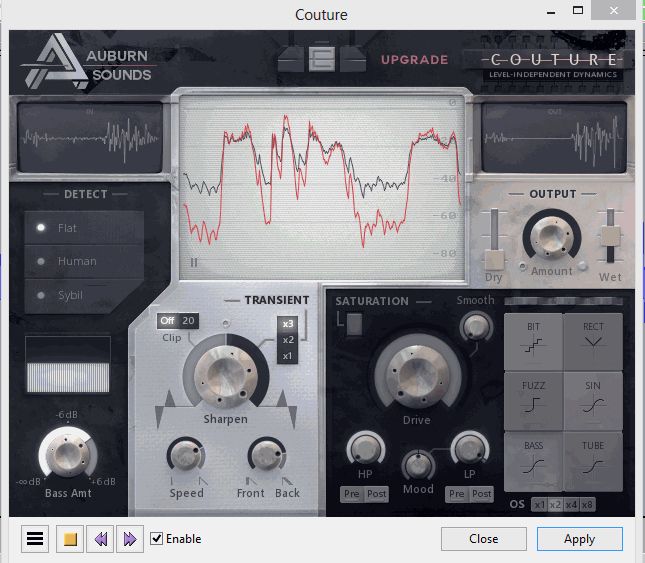Screen dimensions: 645x563
Task: Go to previous preset with rewind arrows
Action: click(100, 539)
